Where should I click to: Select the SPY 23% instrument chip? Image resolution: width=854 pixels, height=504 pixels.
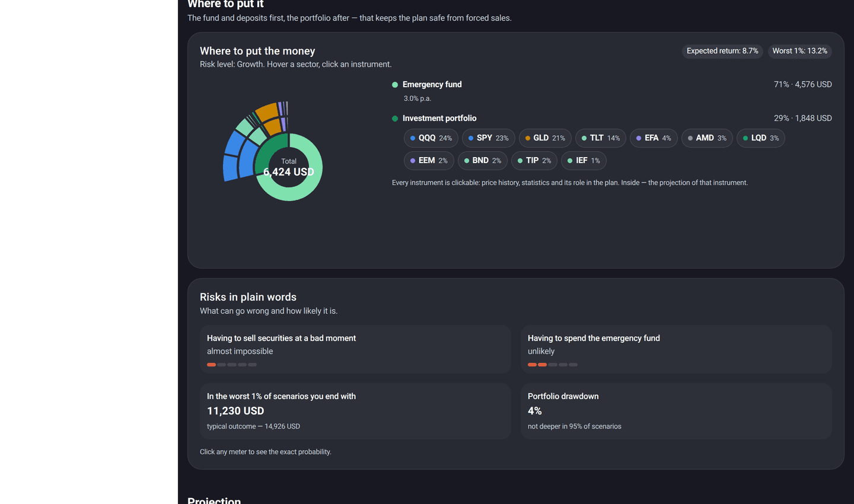489,138
